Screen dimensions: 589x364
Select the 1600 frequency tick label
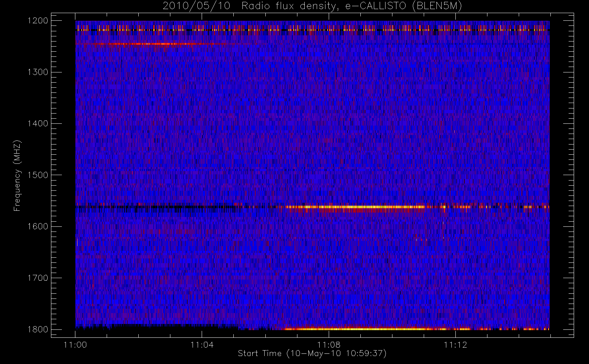click(x=38, y=226)
